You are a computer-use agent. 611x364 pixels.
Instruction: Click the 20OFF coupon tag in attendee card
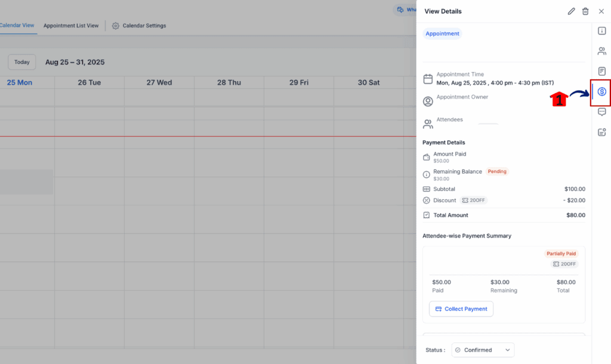tap(564, 264)
